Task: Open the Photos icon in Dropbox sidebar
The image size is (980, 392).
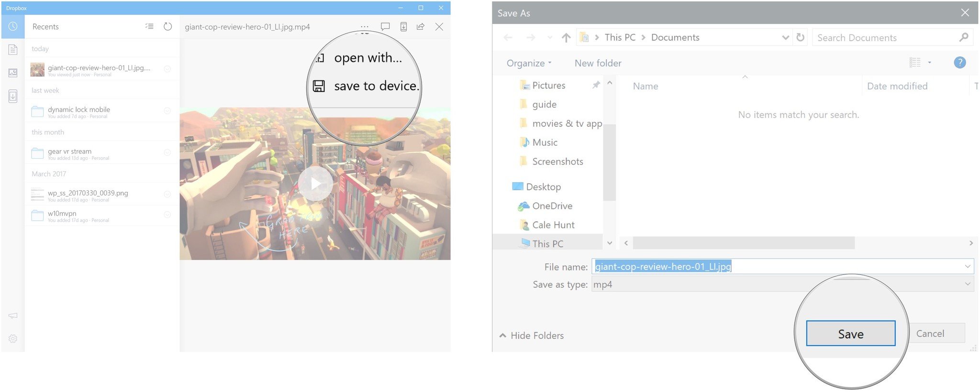Action: point(13,73)
